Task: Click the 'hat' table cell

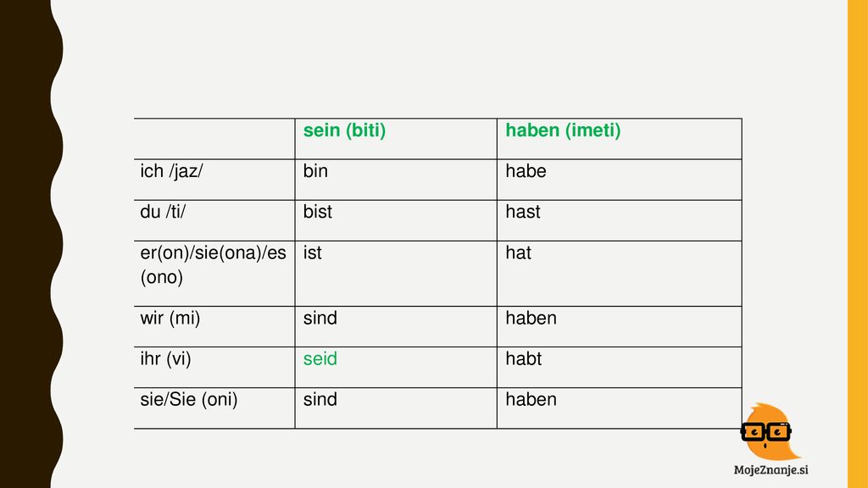Action: (620, 274)
